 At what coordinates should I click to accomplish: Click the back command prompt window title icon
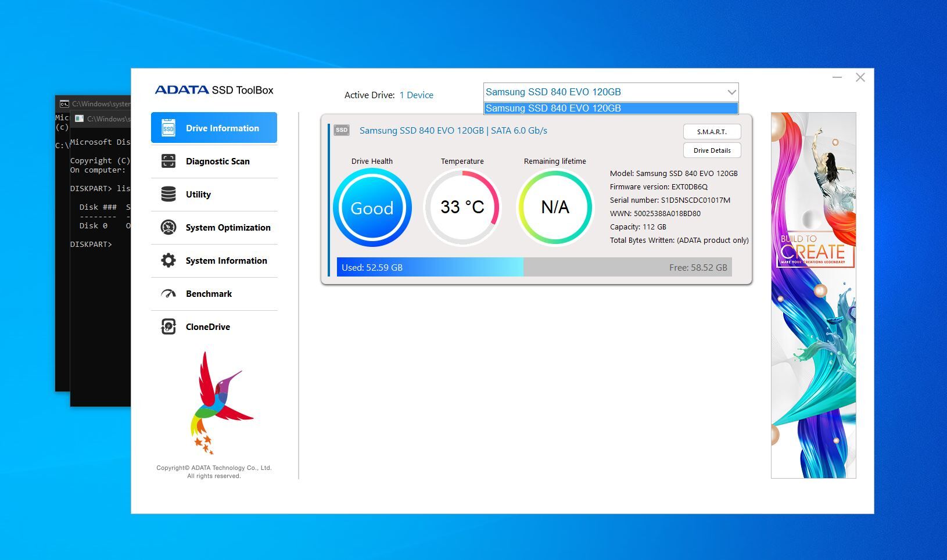(x=64, y=104)
